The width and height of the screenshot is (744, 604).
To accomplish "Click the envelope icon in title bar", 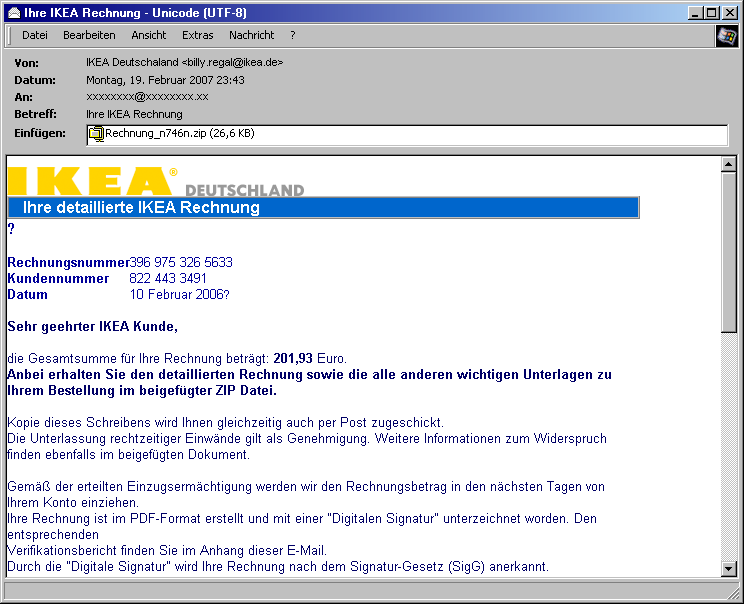I will pos(14,13).
